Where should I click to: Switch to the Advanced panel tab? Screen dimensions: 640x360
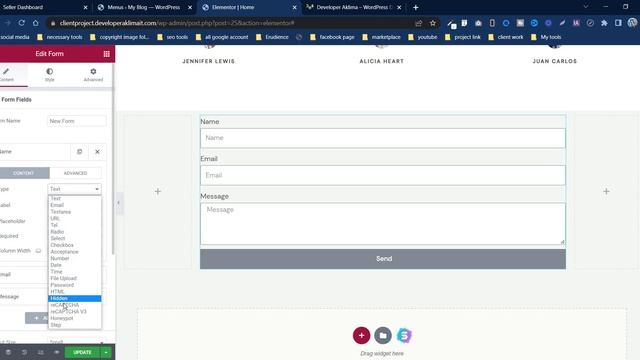(x=93, y=75)
